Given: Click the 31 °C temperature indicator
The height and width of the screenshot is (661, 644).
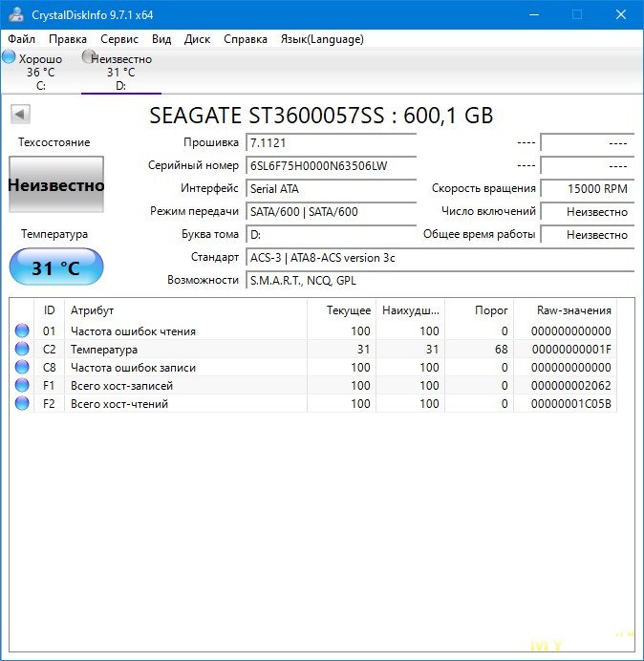Looking at the screenshot, I should coord(55,267).
